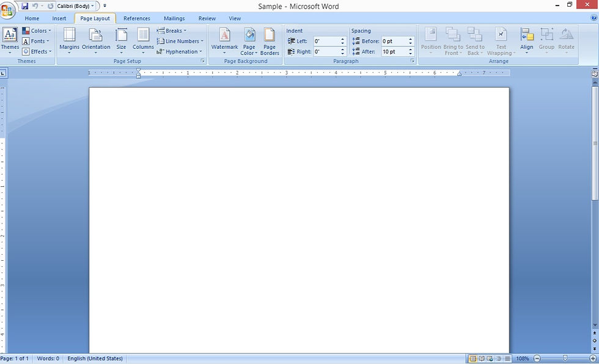Open theme Fonts options
This screenshot has height=364, width=599.
coord(35,41)
